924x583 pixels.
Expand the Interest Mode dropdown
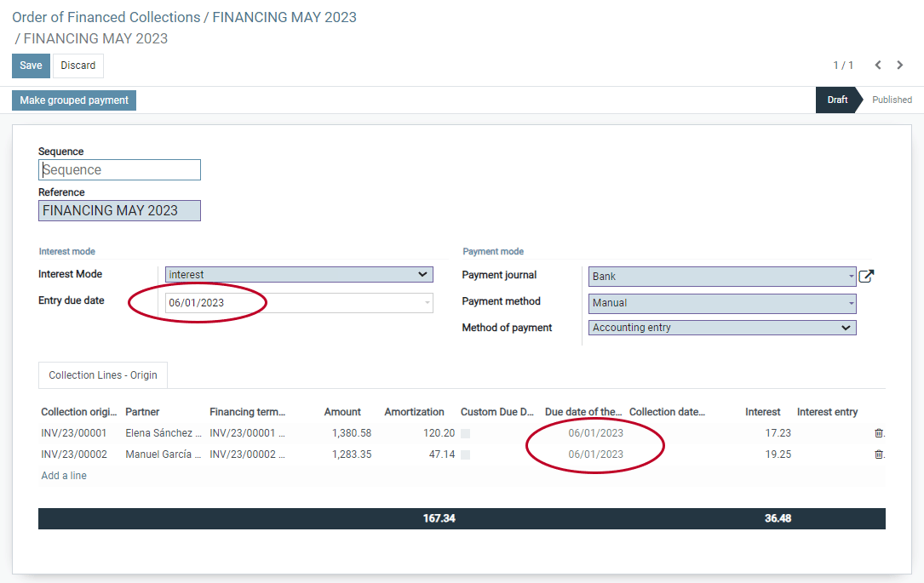[299, 275]
